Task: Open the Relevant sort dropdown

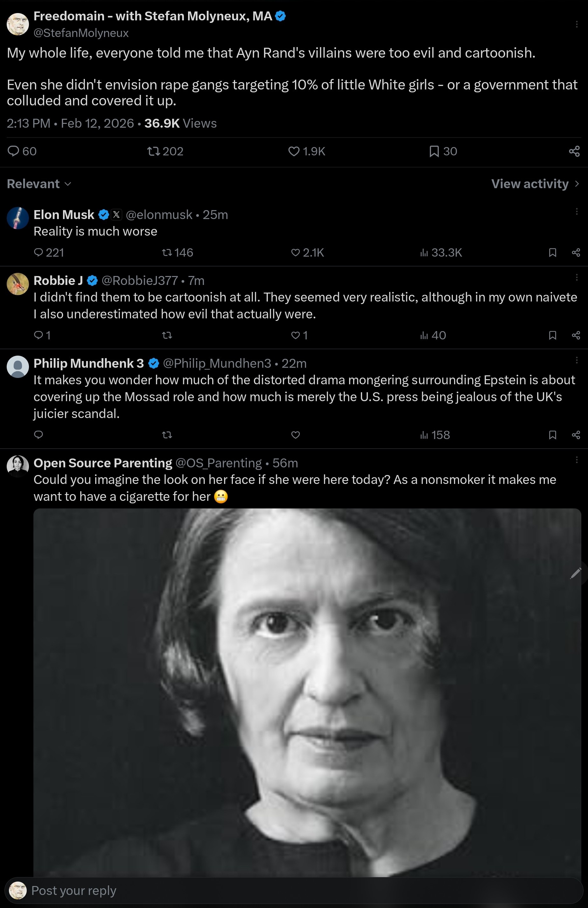Action: 39,184
